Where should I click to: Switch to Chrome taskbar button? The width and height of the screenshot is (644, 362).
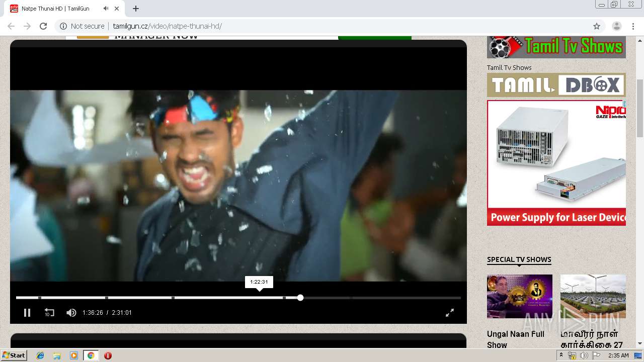tap(91, 355)
